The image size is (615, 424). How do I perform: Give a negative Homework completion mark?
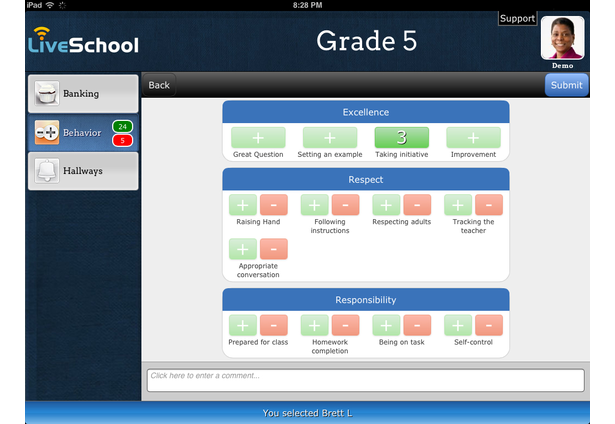(x=346, y=325)
